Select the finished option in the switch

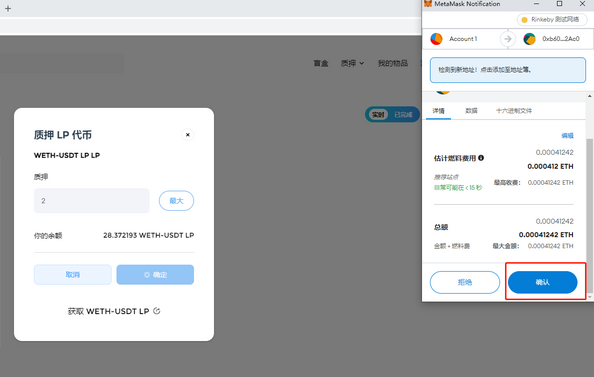(403, 114)
